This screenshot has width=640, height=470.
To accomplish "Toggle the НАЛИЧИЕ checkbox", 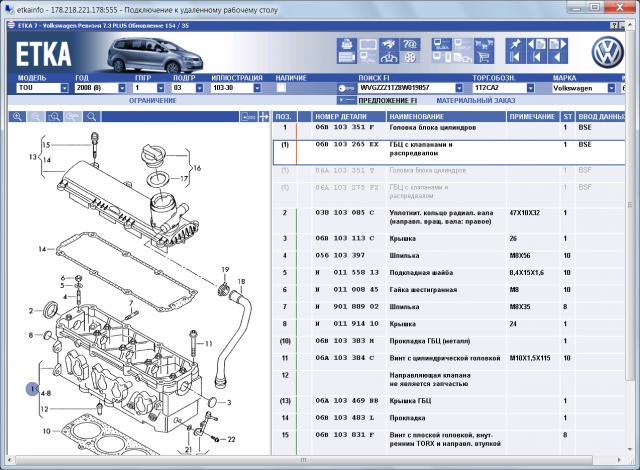I will click(x=281, y=88).
